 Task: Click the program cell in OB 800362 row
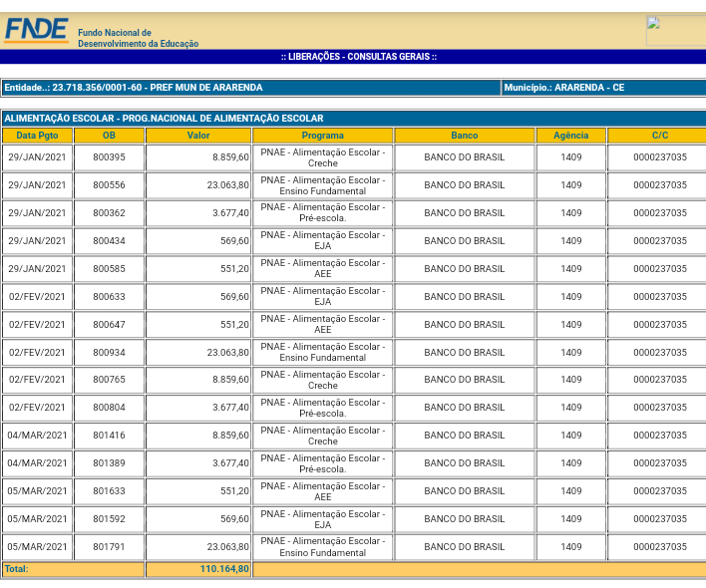pos(322,213)
